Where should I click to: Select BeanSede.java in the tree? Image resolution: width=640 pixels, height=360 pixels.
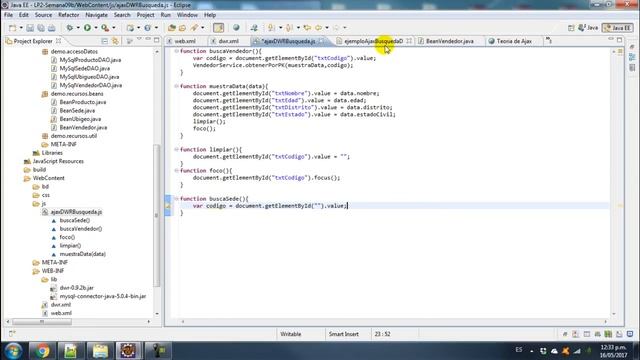[77, 111]
